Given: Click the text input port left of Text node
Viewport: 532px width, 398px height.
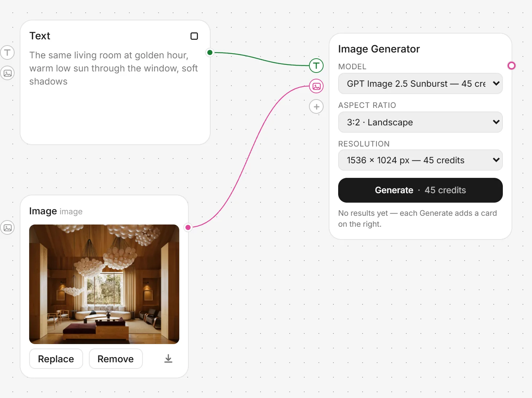Looking at the screenshot, I should pos(7,52).
